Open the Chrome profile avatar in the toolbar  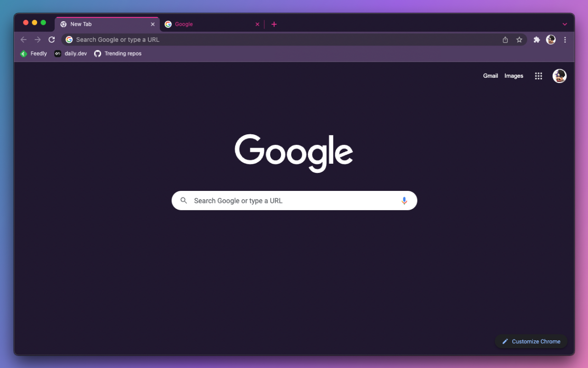551,40
